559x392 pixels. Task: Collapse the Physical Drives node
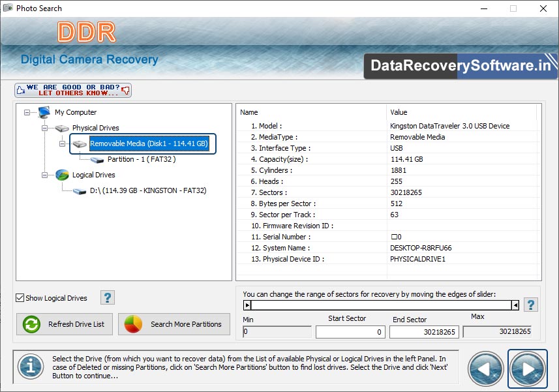(x=44, y=128)
